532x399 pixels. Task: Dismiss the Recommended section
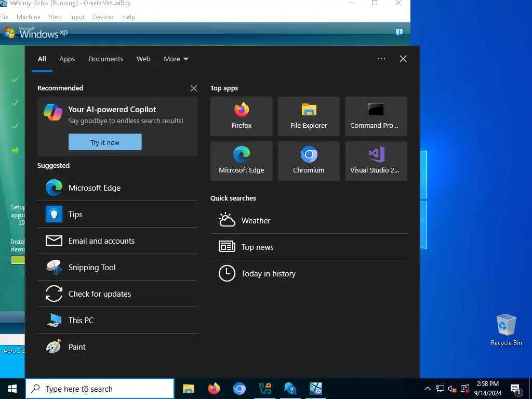coord(194,88)
